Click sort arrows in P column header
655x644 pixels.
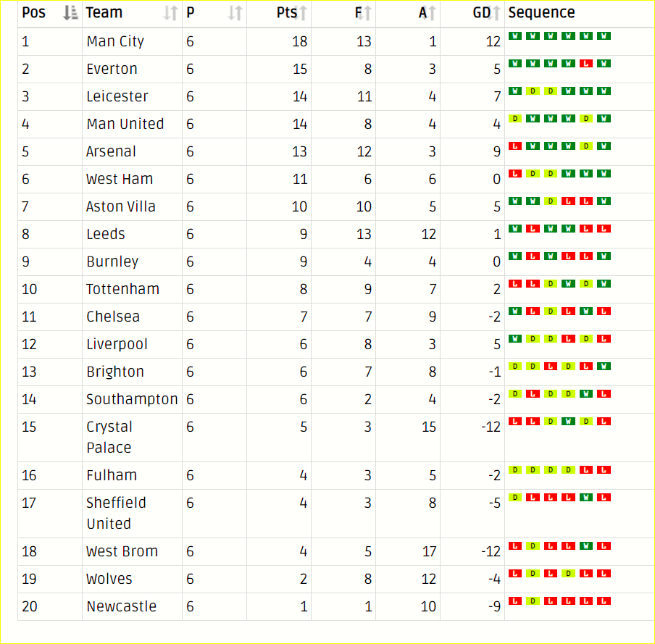[235, 13]
